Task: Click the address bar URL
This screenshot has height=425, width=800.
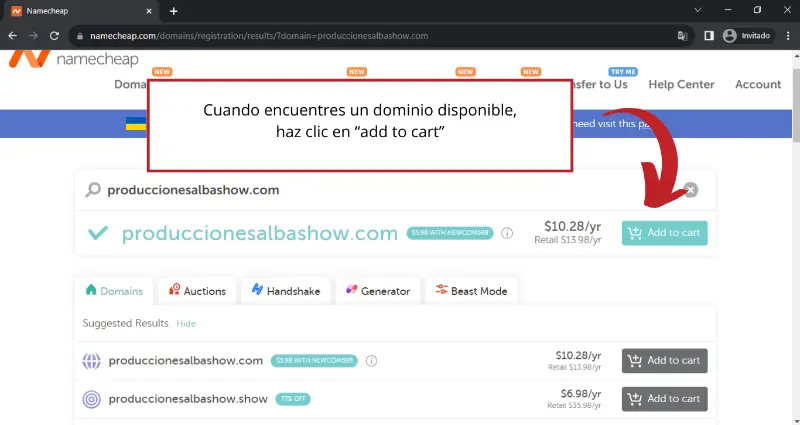Action: tap(259, 36)
